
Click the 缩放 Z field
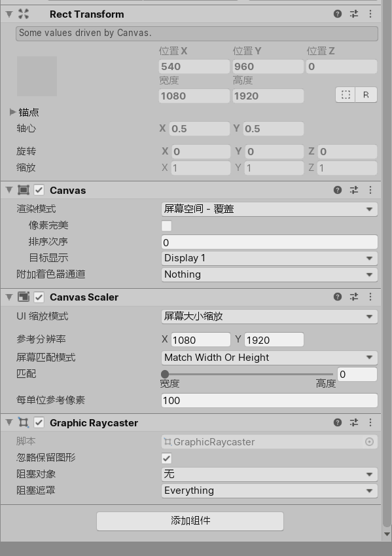pos(347,168)
